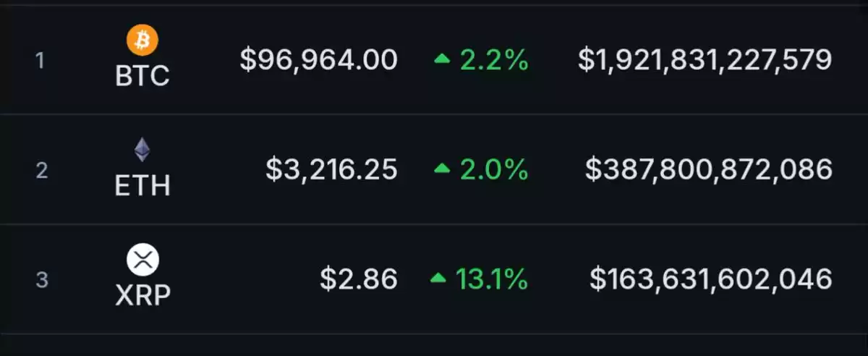Open the XRP ticker label

pyautogui.click(x=142, y=296)
